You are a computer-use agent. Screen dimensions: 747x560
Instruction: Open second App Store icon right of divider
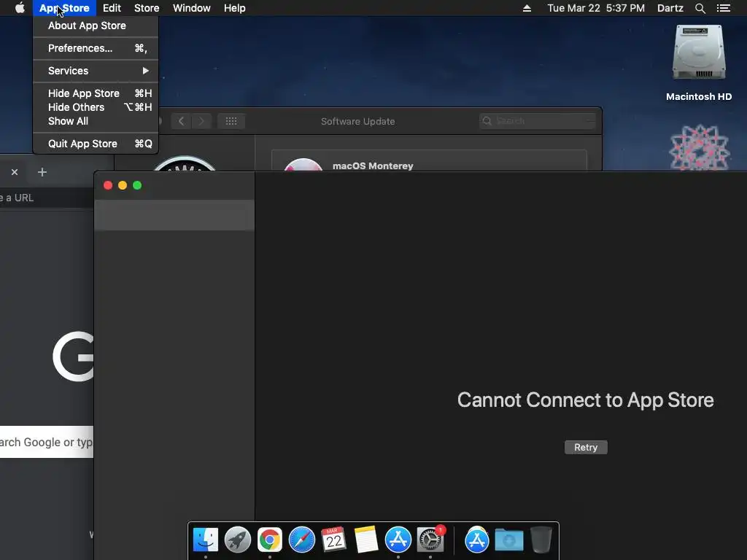477,540
